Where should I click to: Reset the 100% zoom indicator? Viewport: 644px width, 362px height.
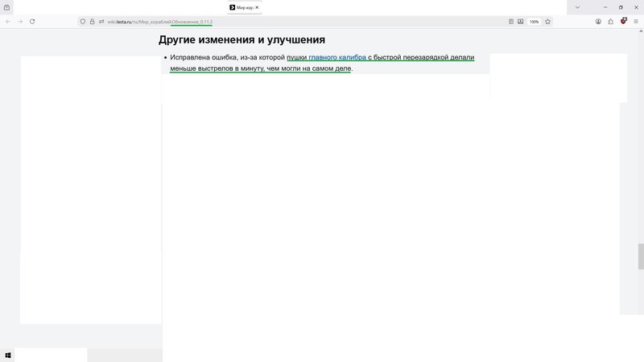point(534,22)
